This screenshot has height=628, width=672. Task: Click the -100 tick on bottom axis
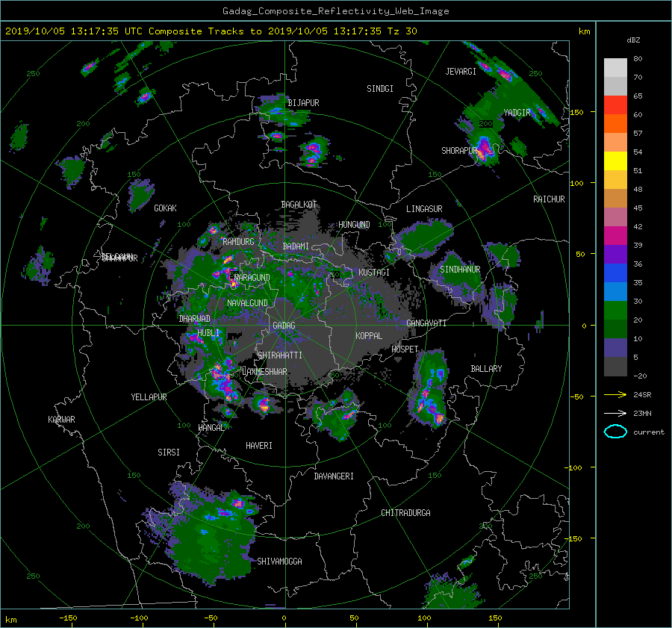pos(139,618)
